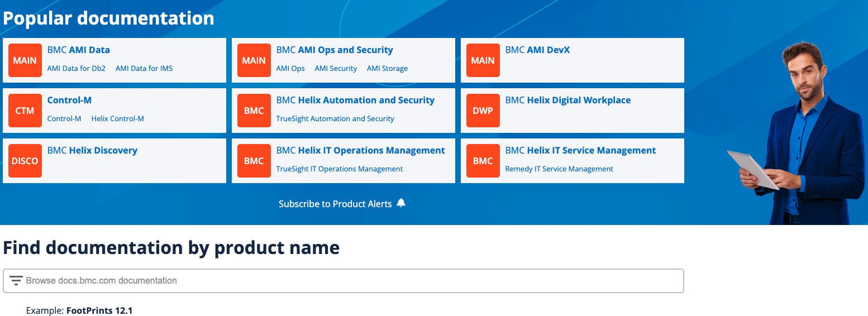Open BMC Helix IT Service Management docs
This screenshot has width=868, height=316.
click(x=580, y=150)
